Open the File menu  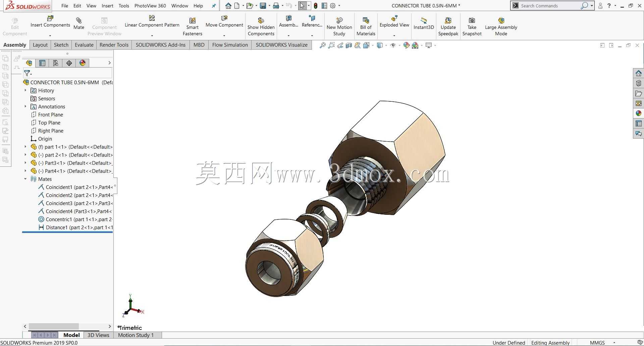(65, 6)
